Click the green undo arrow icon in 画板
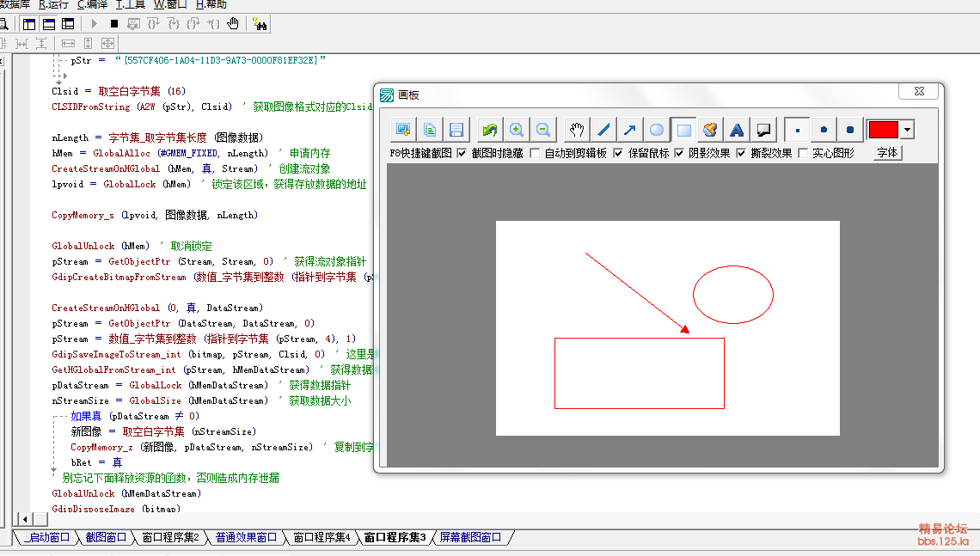The height and width of the screenshot is (556, 980). 490,130
